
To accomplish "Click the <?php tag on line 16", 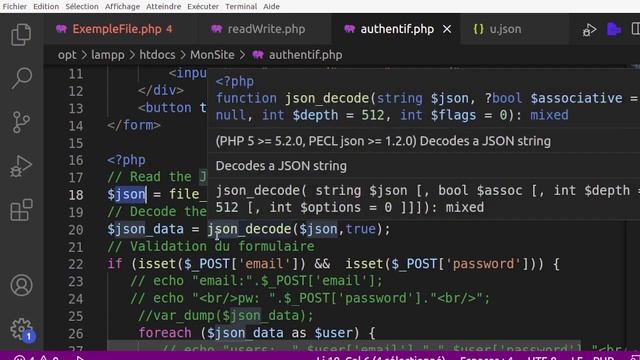I will (x=126, y=160).
